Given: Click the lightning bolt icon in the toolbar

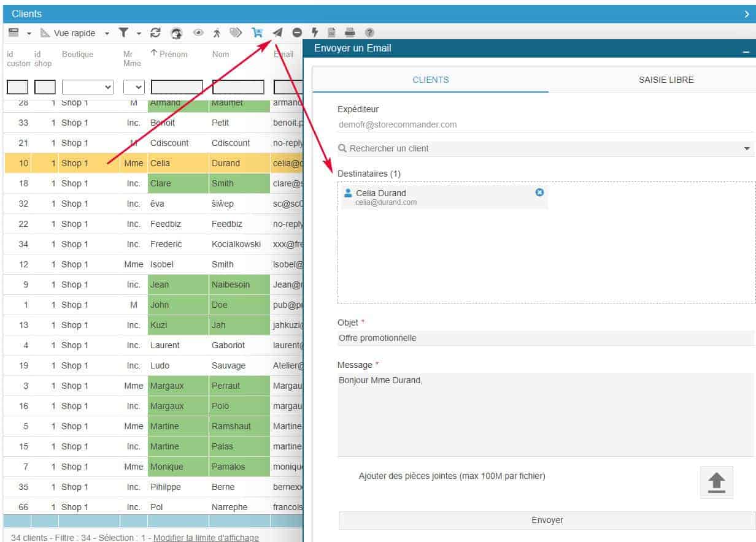Looking at the screenshot, I should click(x=315, y=33).
